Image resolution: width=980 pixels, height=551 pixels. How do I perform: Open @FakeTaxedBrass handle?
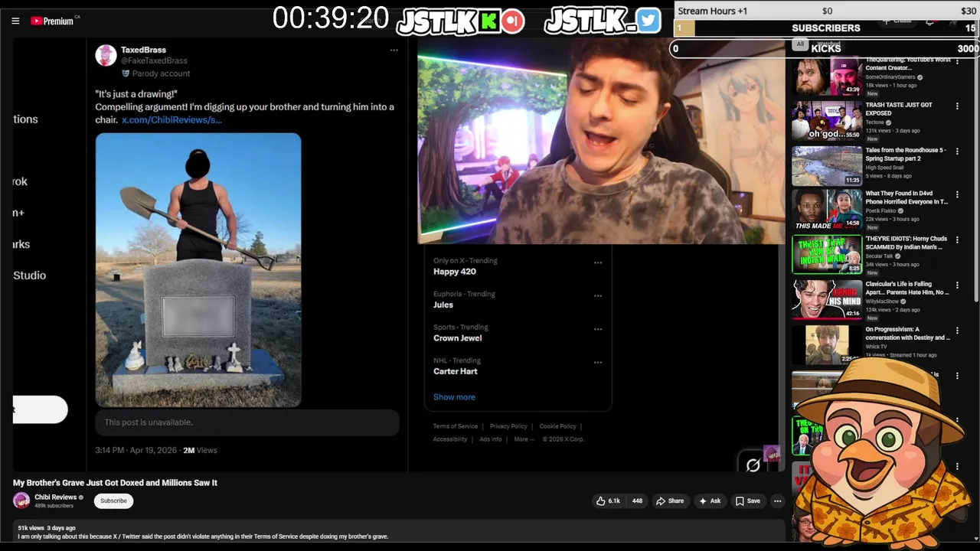154,60
